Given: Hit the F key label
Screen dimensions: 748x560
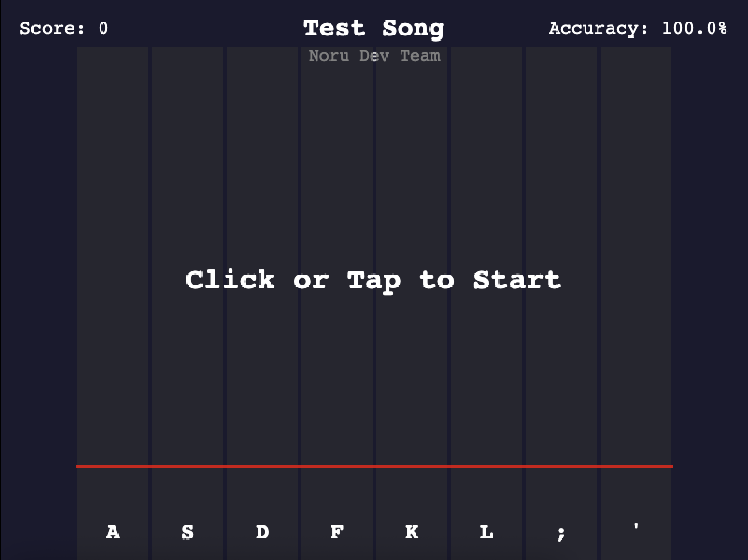Looking at the screenshot, I should (x=337, y=532).
